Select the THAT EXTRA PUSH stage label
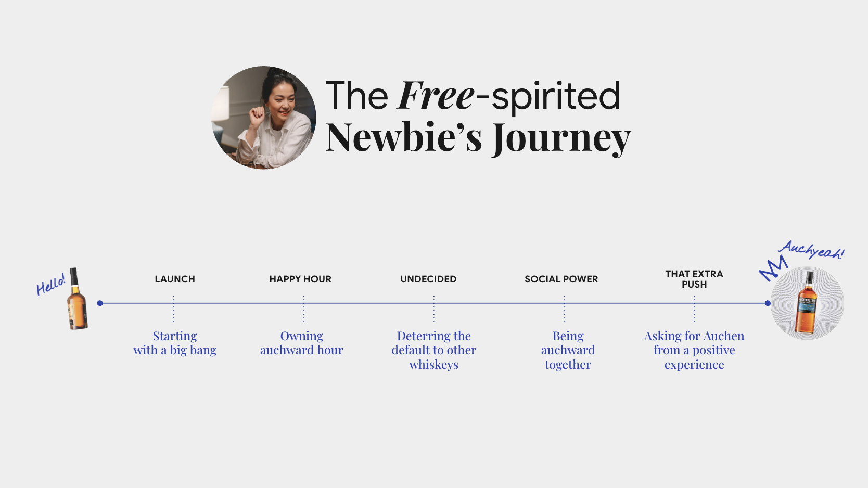Screen dimensions: 868x488 694,279
